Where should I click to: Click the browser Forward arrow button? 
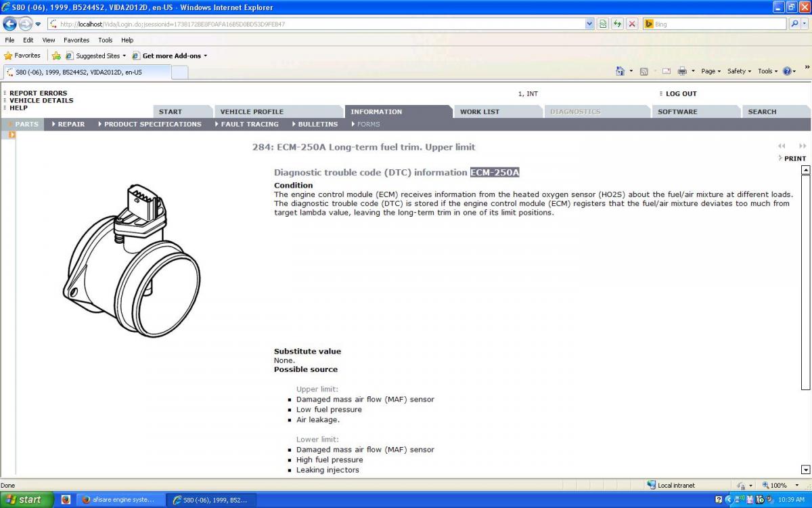click(26, 24)
